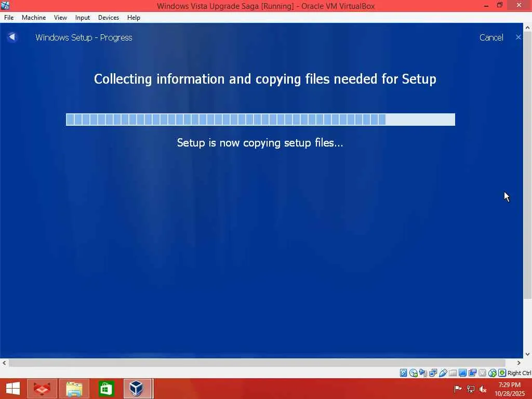Open the Machine menu
Image resolution: width=532 pixels, height=399 pixels.
34,18
